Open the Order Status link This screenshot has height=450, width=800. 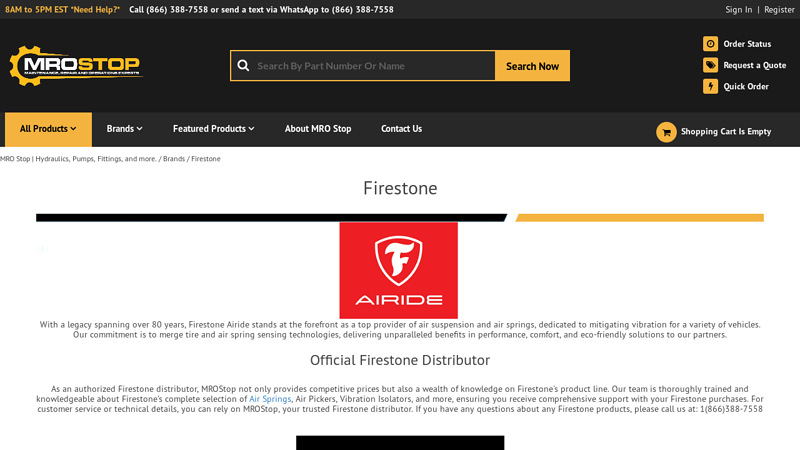pos(747,44)
